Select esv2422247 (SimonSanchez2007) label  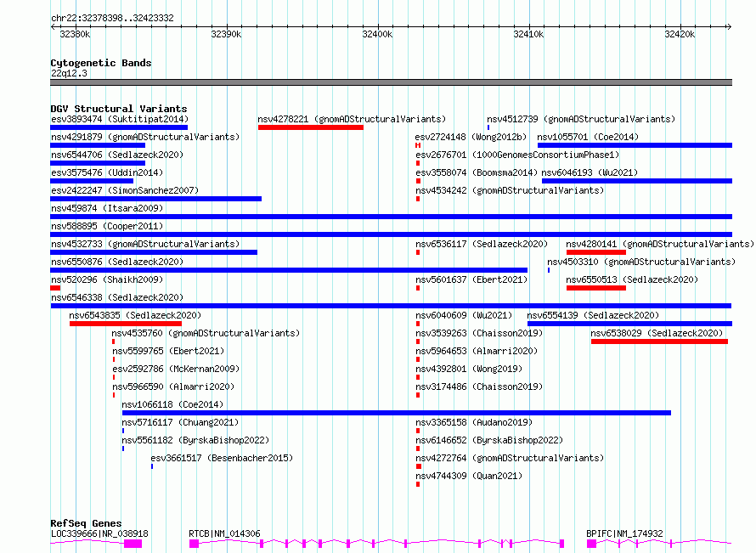pos(125,190)
